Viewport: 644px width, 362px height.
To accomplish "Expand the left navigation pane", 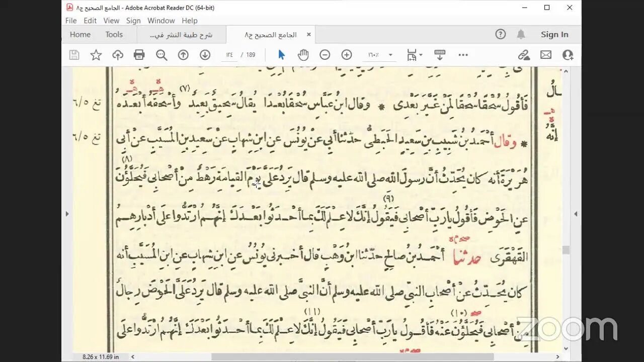I will (67, 214).
